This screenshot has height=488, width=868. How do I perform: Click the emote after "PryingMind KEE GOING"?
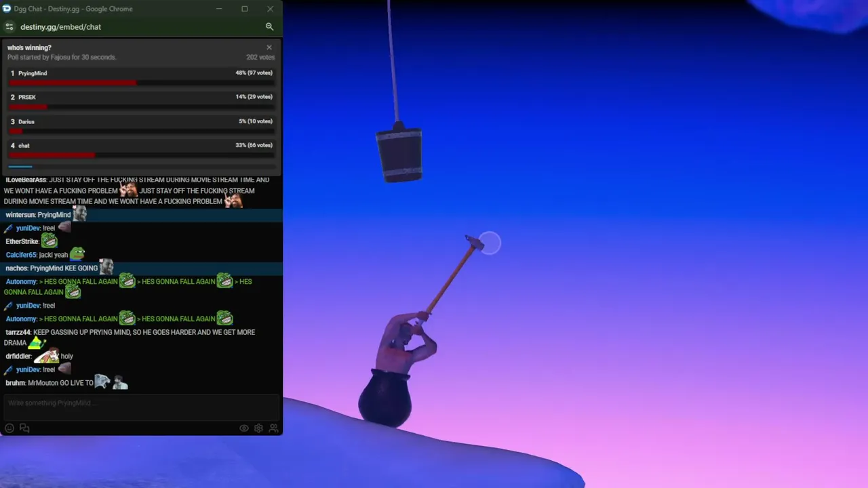[106, 266]
